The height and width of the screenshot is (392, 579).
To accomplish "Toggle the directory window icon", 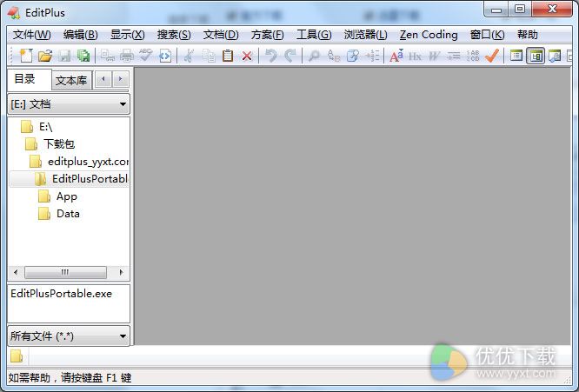I will (516, 56).
